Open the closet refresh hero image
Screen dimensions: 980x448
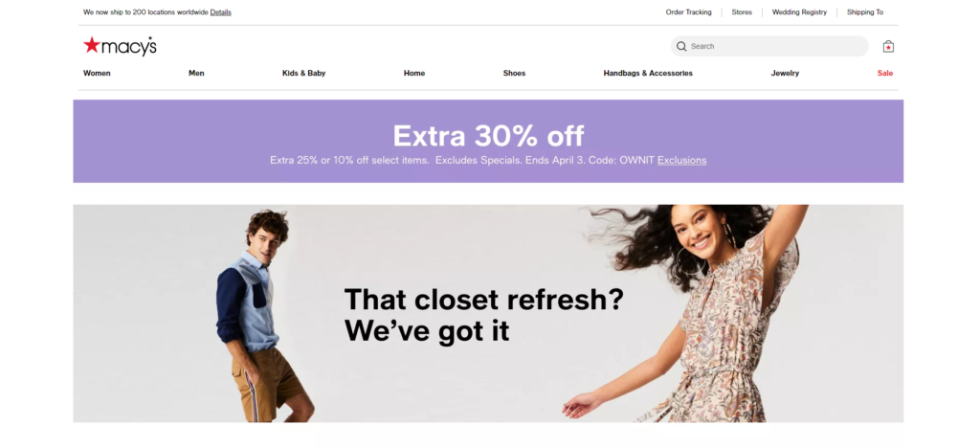tap(488, 314)
